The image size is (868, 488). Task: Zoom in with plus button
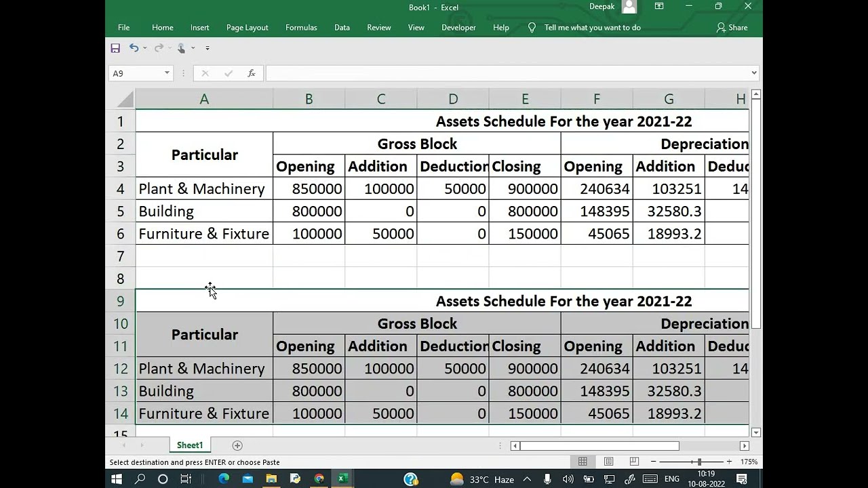pyautogui.click(x=729, y=462)
